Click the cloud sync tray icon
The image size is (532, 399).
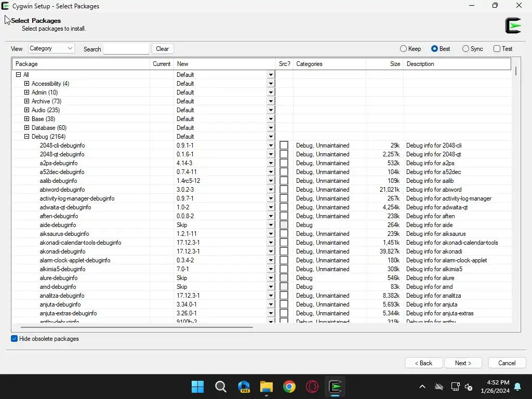(x=439, y=387)
